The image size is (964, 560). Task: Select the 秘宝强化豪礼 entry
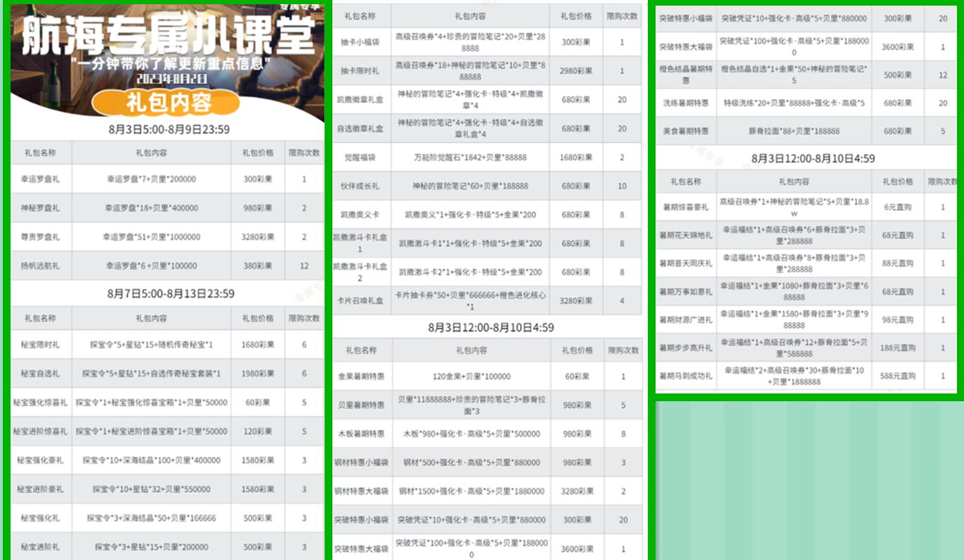pos(42,460)
